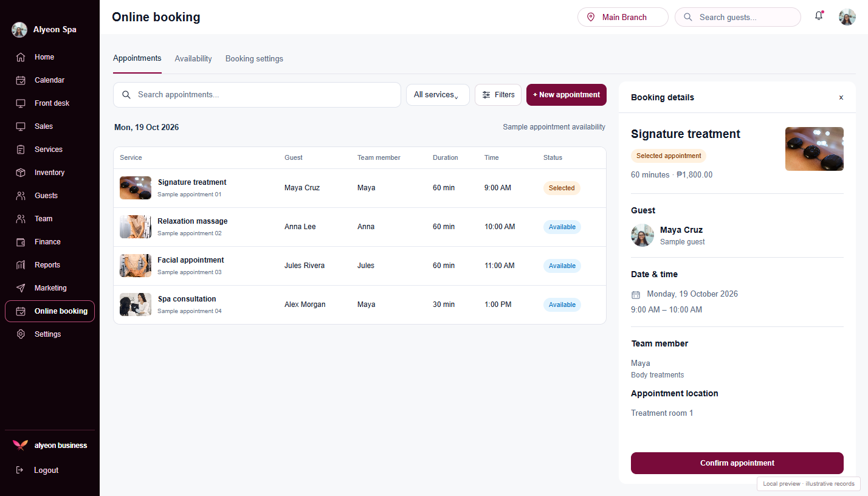
Task: Click the 11:00 AM time cell
Action: coord(500,266)
